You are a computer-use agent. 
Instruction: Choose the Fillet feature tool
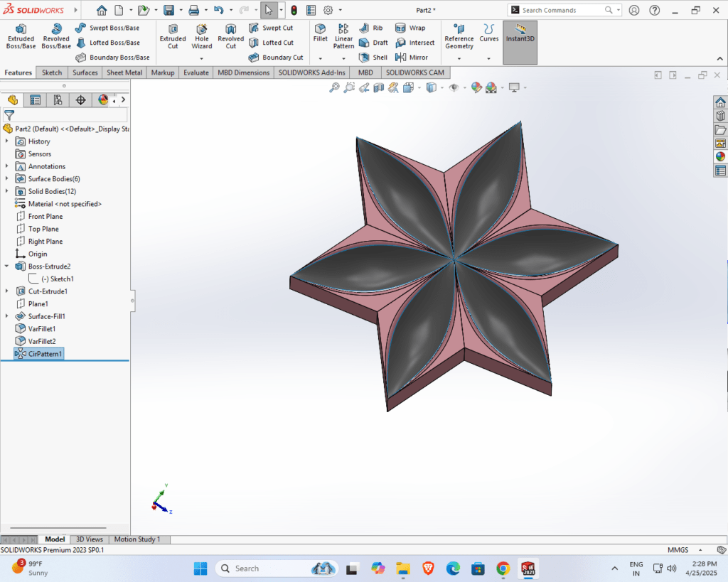321,33
